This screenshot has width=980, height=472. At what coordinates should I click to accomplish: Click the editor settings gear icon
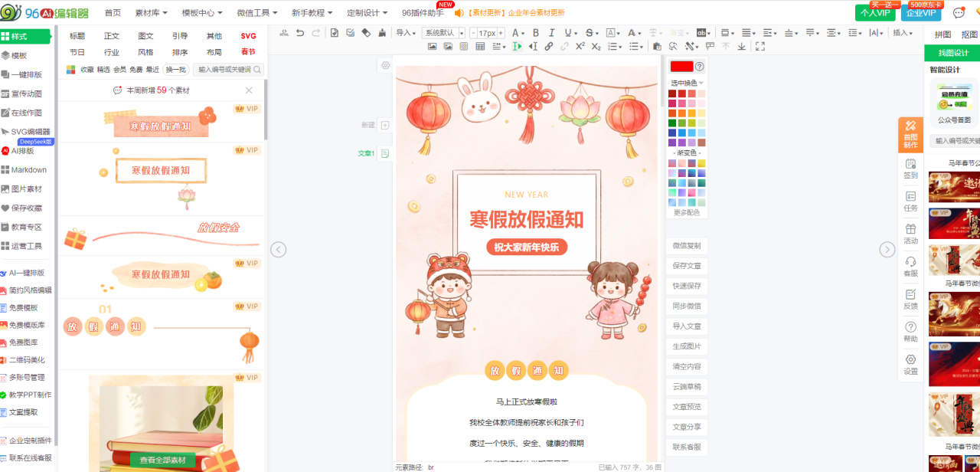click(385, 66)
